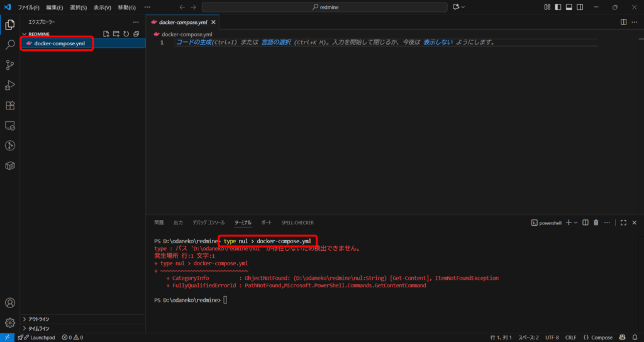Viewport: 644px width, 342px height.
Task: Switch to the 出力 panel tab
Action: [178, 223]
